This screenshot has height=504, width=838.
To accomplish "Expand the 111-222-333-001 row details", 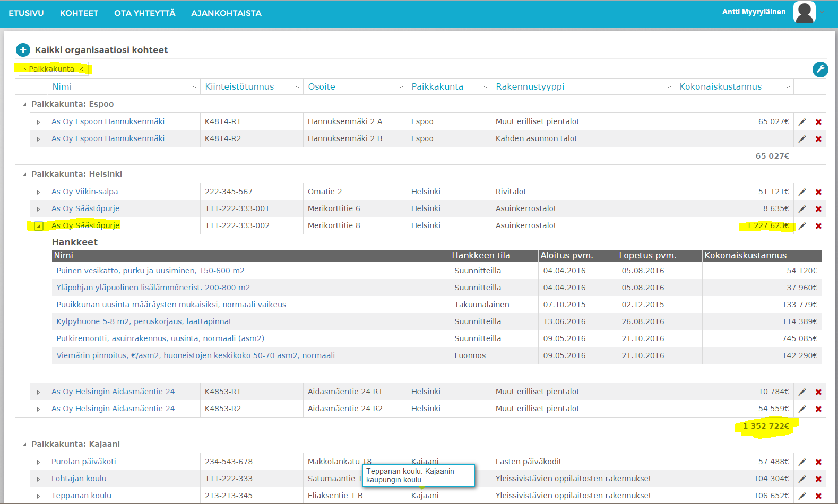I will [38, 209].
